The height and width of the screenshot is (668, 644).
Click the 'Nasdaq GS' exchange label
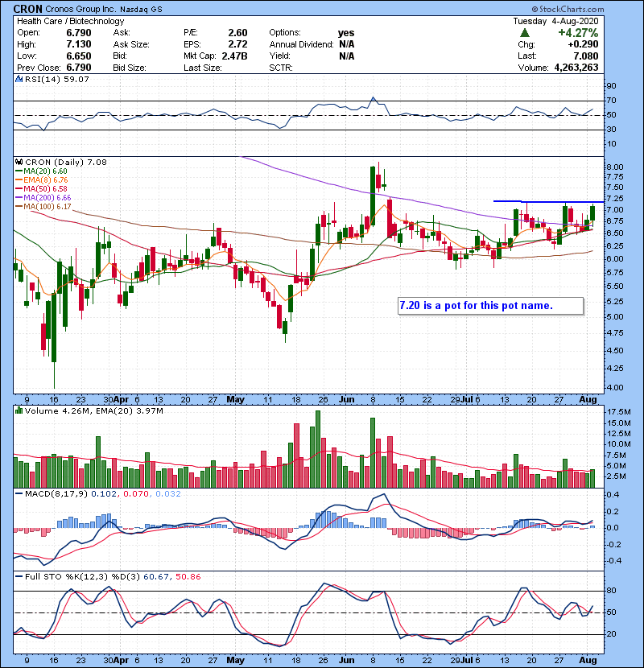coord(141,10)
